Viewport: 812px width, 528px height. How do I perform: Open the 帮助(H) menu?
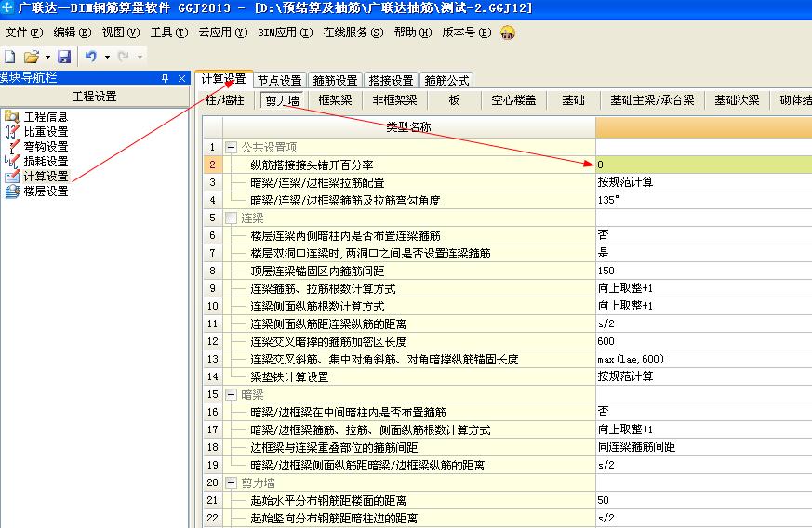413,33
